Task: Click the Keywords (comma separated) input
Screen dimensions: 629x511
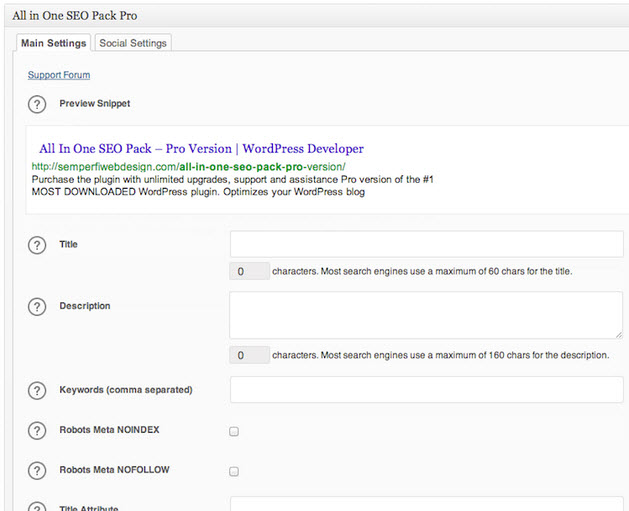Action: click(426, 390)
